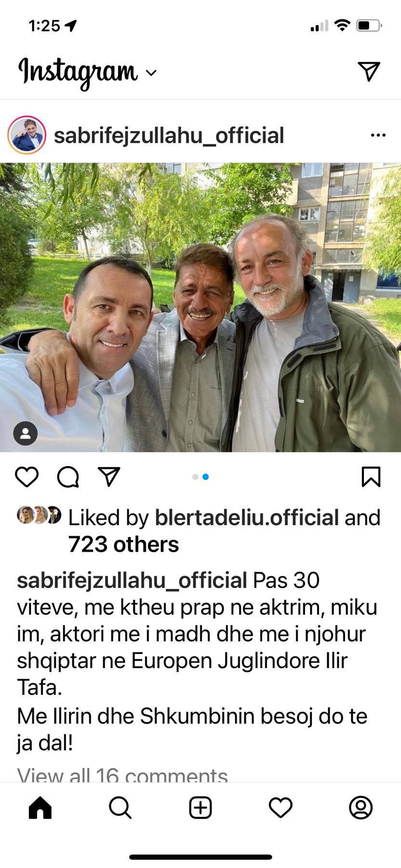Open activity heart tab in bottom bar

click(281, 807)
